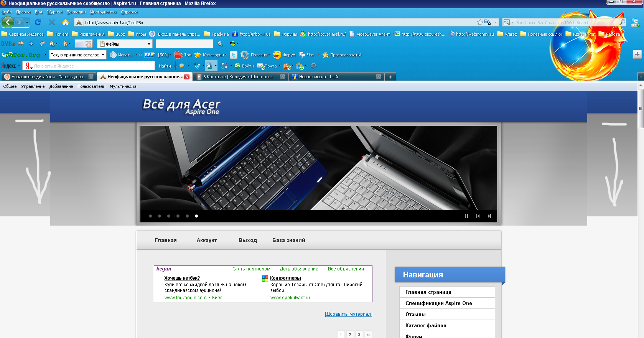The width and height of the screenshot is (644, 338).
Task: Open the Мультимедиа admin menu
Action: tap(123, 86)
